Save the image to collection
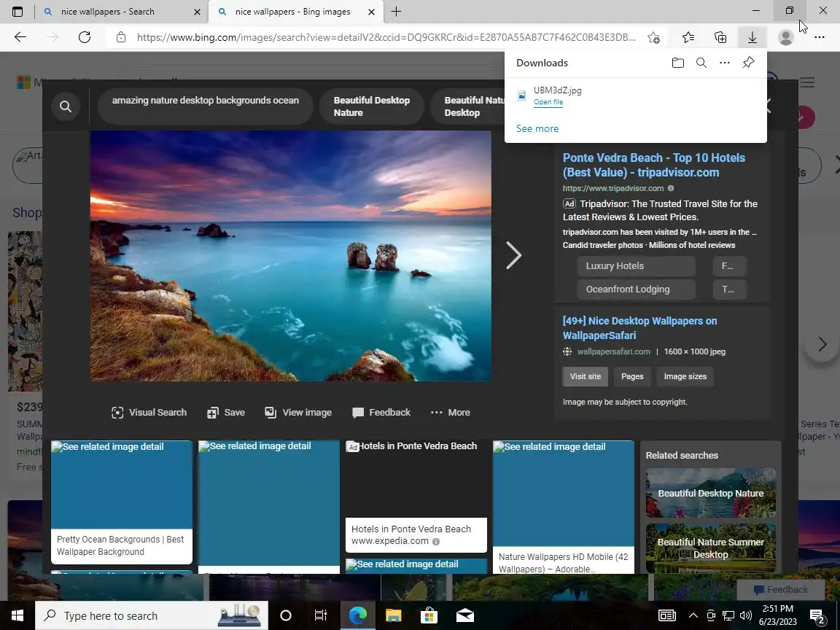840x630 pixels. coord(226,413)
